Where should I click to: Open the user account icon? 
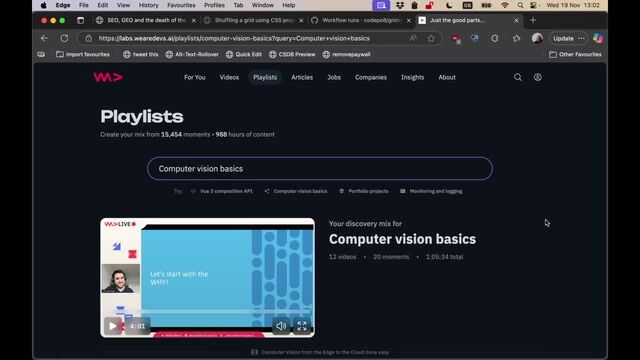pos(538,77)
